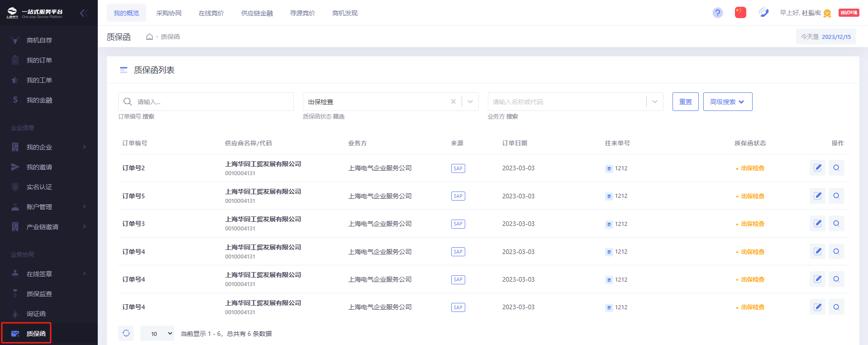The width and height of the screenshot is (868, 345).
Task: Click supplier name in 订单号2 row
Action: coord(263,164)
